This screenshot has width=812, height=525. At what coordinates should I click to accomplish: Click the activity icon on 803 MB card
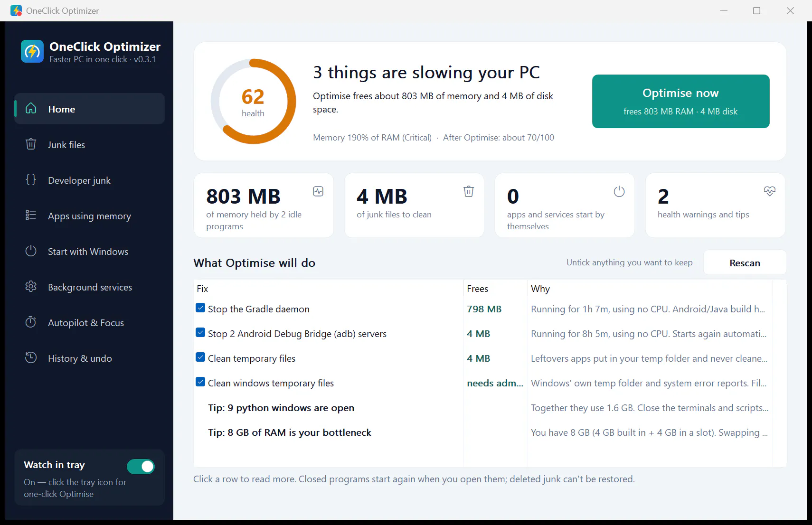tap(318, 191)
